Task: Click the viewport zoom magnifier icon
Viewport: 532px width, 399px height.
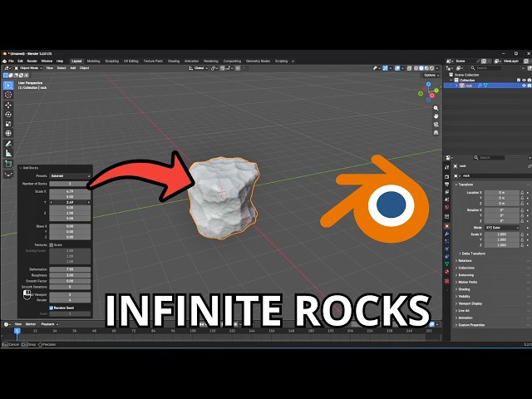Action: pyautogui.click(x=436, y=108)
